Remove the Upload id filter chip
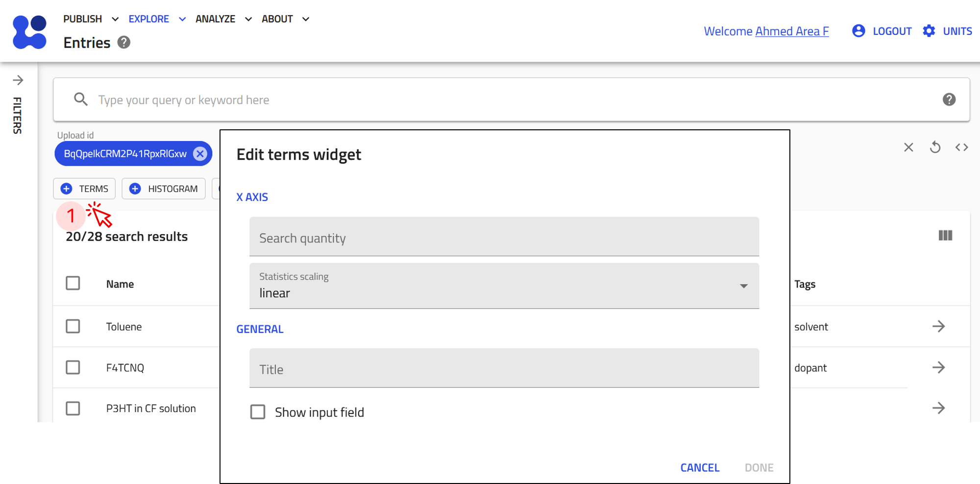This screenshot has height=484, width=980. (x=200, y=154)
